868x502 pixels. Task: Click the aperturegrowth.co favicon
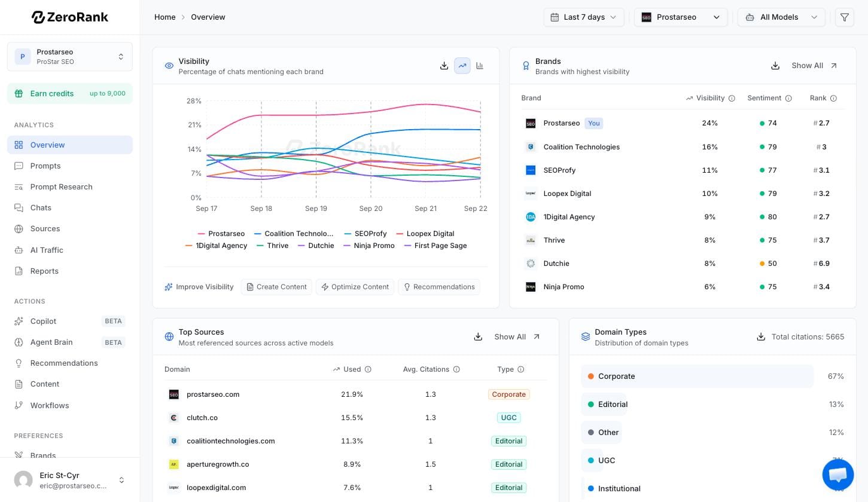(173, 464)
